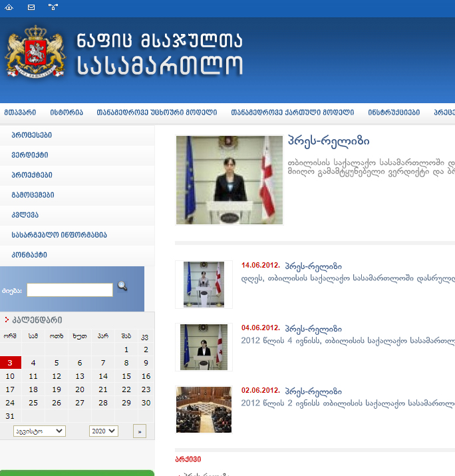Click the არქივი archive heading

tap(188, 459)
